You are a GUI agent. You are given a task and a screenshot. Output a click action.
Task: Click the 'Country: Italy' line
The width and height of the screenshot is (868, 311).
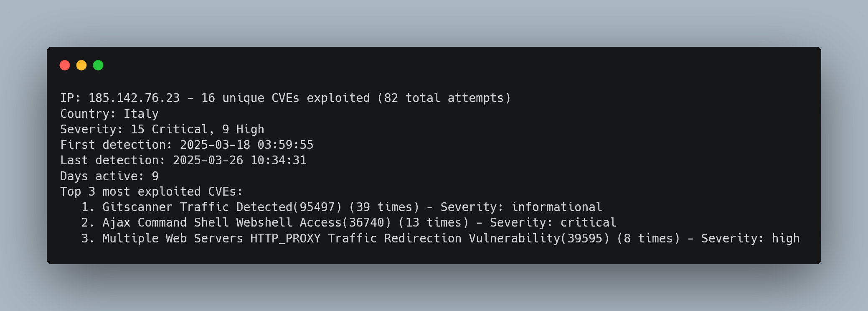(109, 114)
